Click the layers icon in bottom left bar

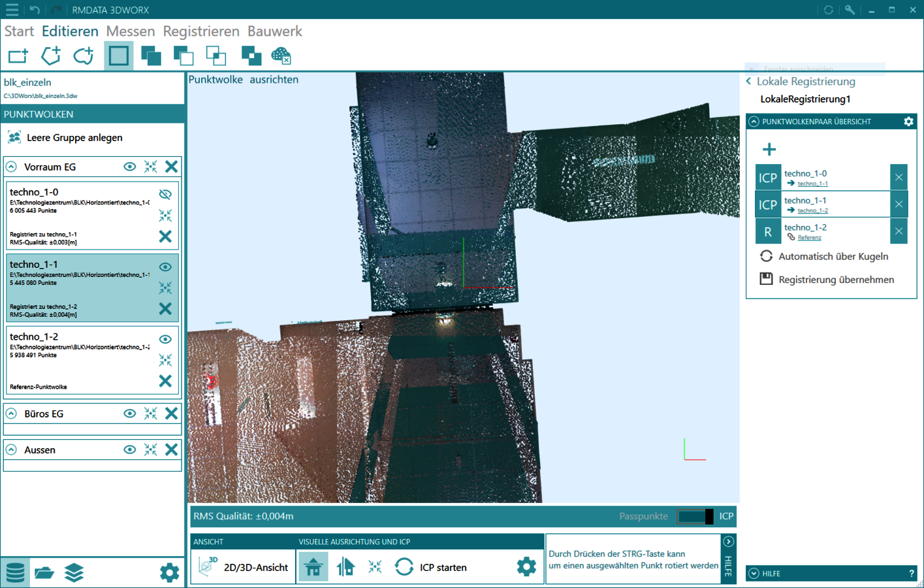(x=74, y=573)
